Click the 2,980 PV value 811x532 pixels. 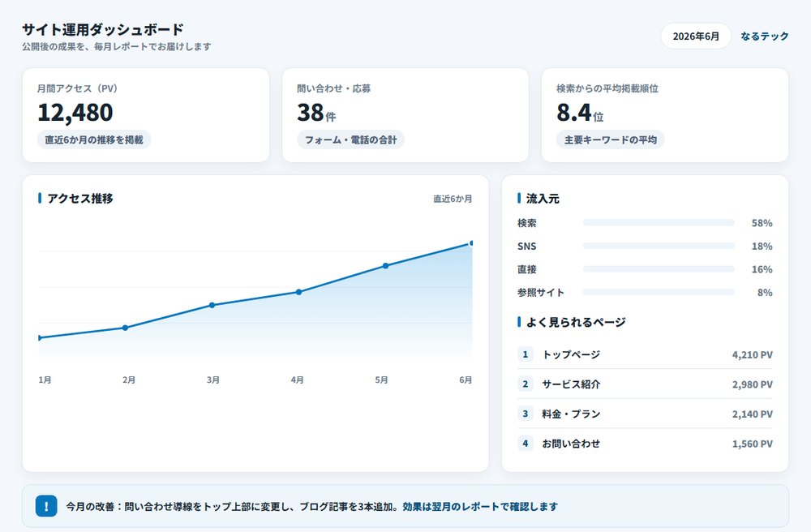(752, 384)
